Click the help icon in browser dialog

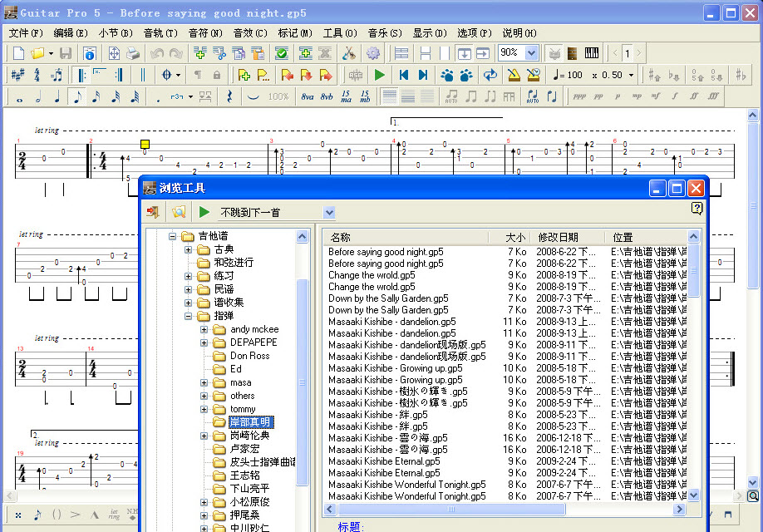tap(697, 209)
